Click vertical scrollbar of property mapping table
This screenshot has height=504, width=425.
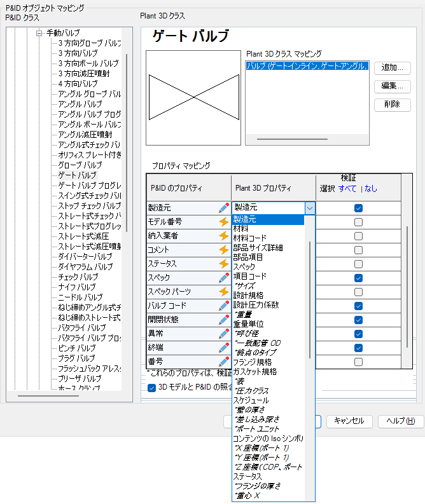click(x=407, y=287)
